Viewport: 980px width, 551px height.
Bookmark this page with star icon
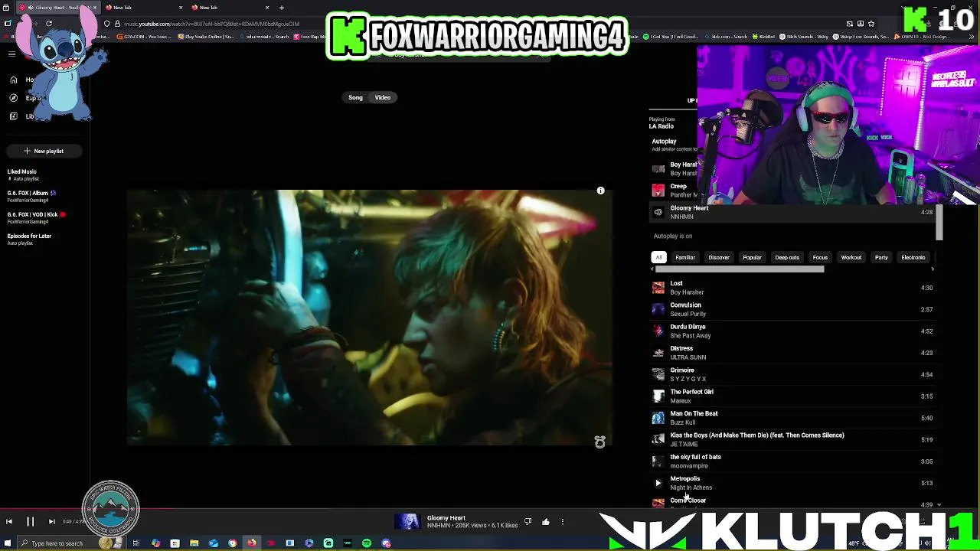[x=871, y=24]
